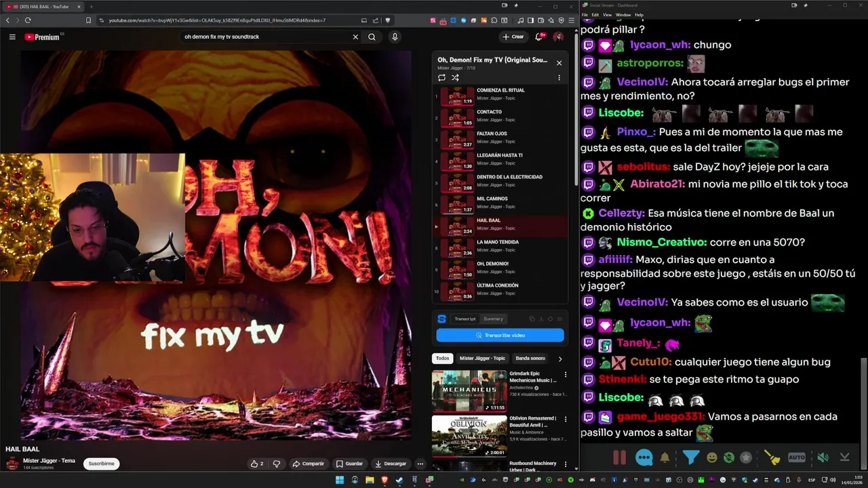Open options for Grimdark Epic Mechanicus video
This screenshot has width=868, height=488.
tap(566, 375)
